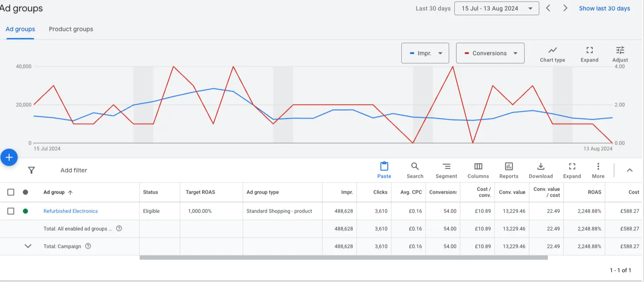
Task: Open the Impr. metric dropdown
Action: click(x=425, y=53)
